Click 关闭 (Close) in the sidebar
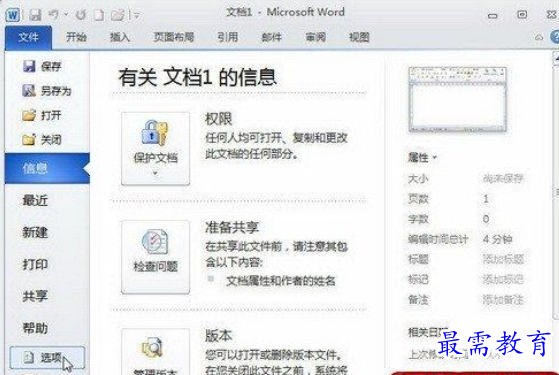The image size is (559, 375). pos(42,140)
